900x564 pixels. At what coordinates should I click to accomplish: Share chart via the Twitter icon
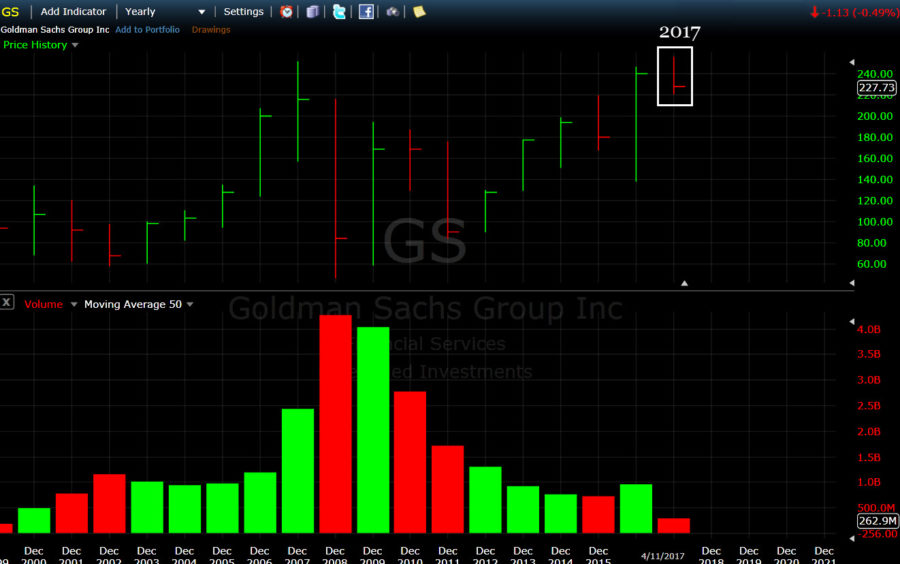coord(339,11)
